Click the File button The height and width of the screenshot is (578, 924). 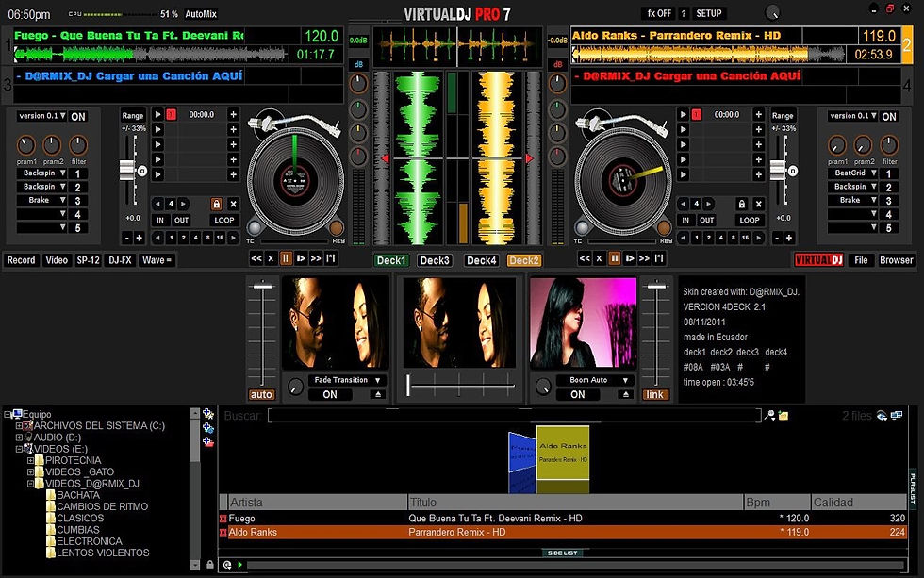[861, 260]
